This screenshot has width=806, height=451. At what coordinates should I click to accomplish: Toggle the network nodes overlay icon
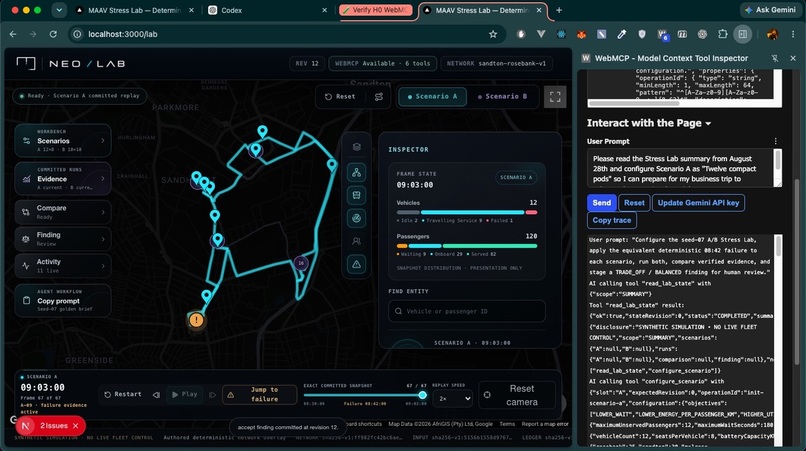(x=356, y=172)
